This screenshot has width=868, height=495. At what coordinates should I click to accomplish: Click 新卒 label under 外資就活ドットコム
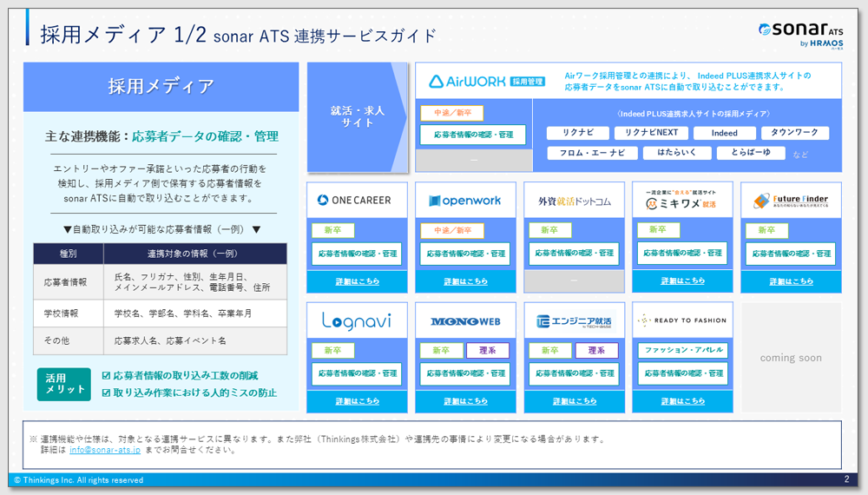coord(549,230)
